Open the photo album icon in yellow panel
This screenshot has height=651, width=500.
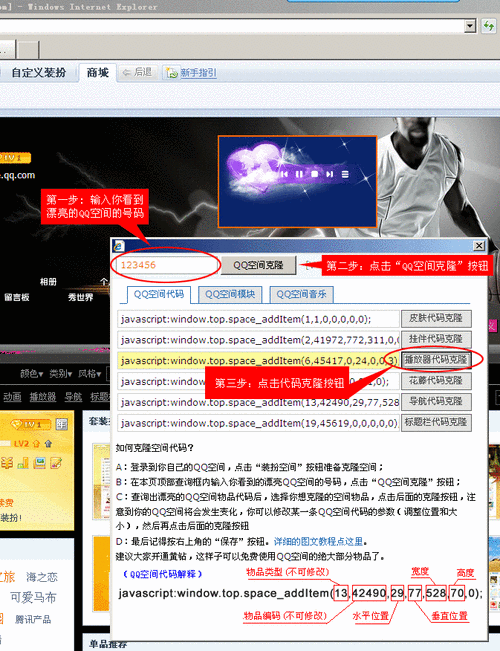coord(40,463)
